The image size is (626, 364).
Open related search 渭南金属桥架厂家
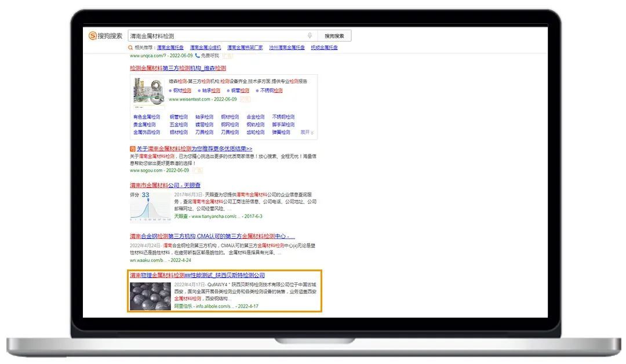click(x=245, y=48)
